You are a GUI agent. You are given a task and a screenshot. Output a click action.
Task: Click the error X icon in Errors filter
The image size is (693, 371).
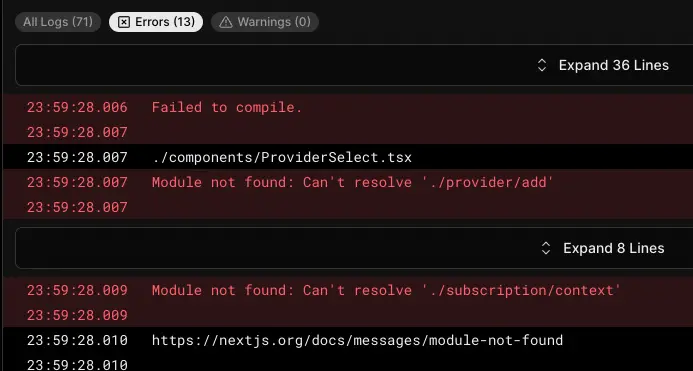coord(124,22)
